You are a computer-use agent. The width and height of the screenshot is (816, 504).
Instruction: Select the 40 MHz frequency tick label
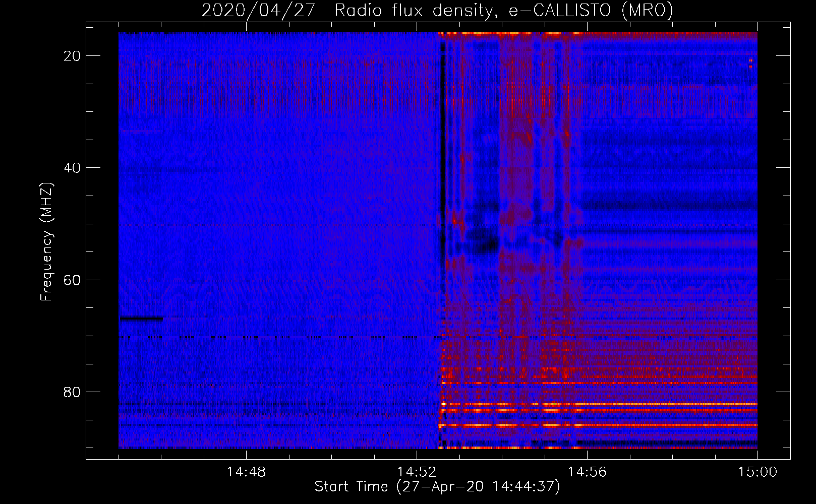(x=72, y=168)
